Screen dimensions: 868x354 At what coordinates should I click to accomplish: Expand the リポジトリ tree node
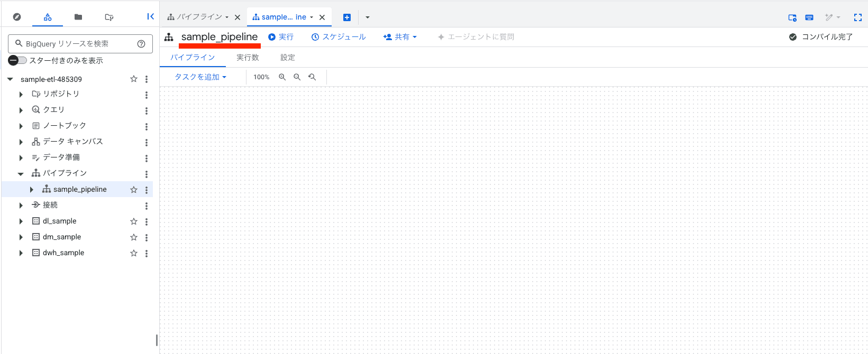click(21, 95)
